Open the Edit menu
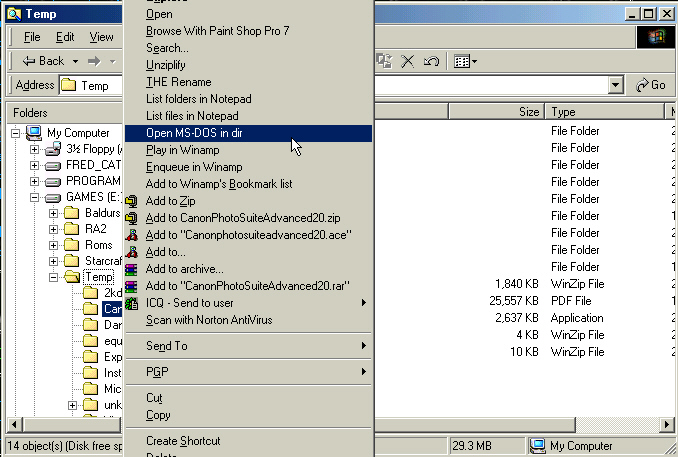 tap(65, 37)
